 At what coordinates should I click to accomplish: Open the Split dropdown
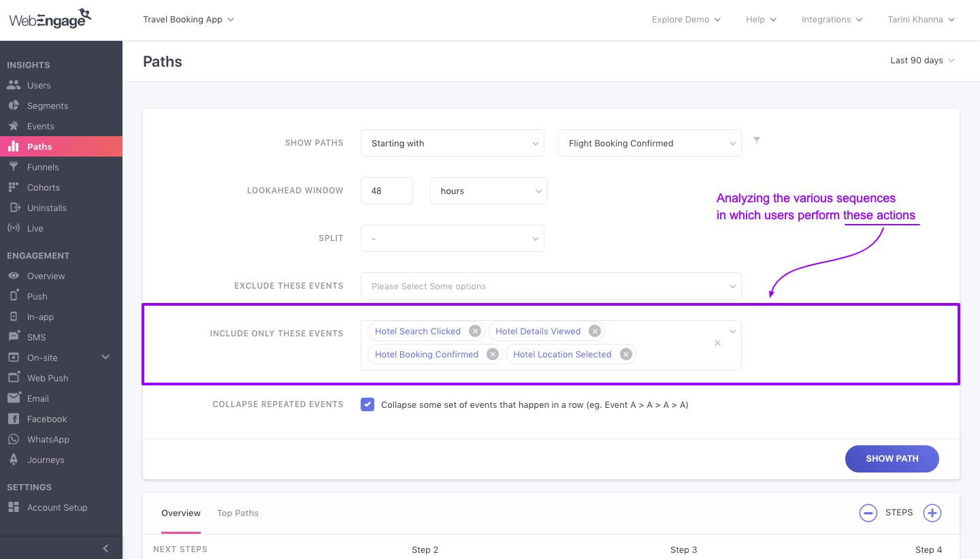tap(453, 238)
